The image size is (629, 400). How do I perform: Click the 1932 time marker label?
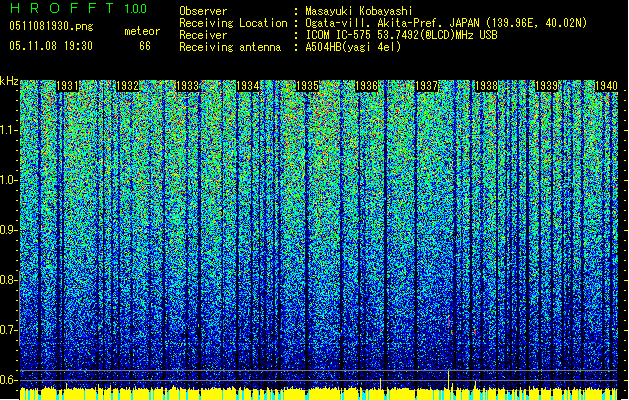(x=127, y=86)
